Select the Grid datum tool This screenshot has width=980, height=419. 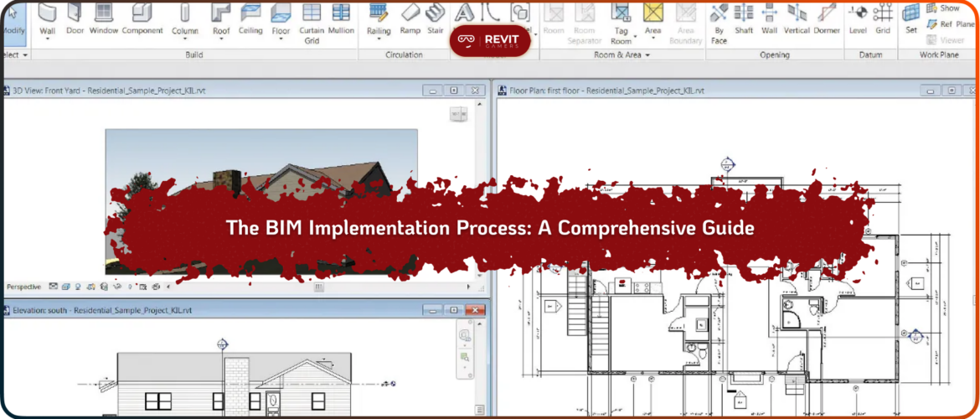click(883, 18)
